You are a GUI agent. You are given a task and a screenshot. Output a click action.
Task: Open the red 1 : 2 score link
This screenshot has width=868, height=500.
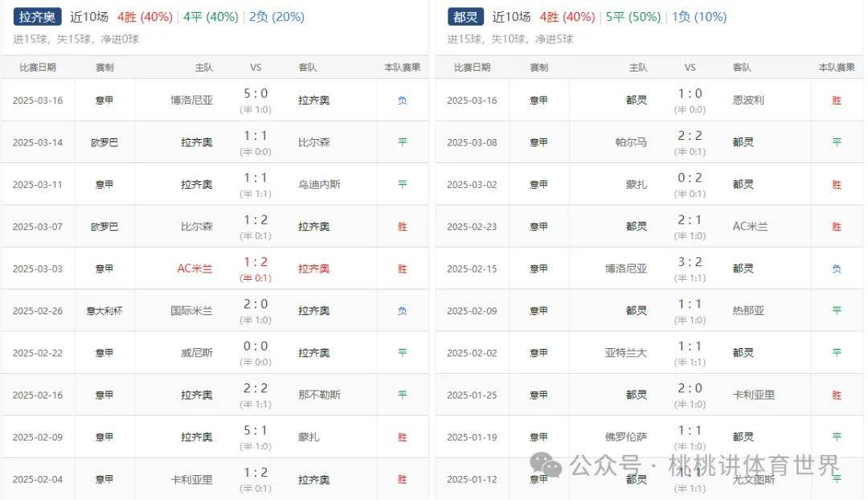tap(256, 262)
